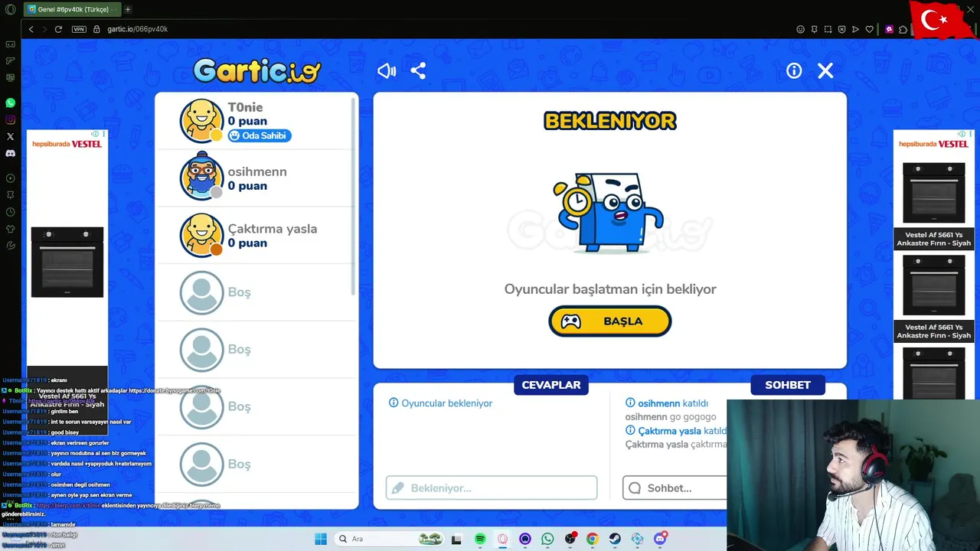Open the ad blocker shield icon
The width and height of the screenshot is (980, 551).
pos(842,29)
